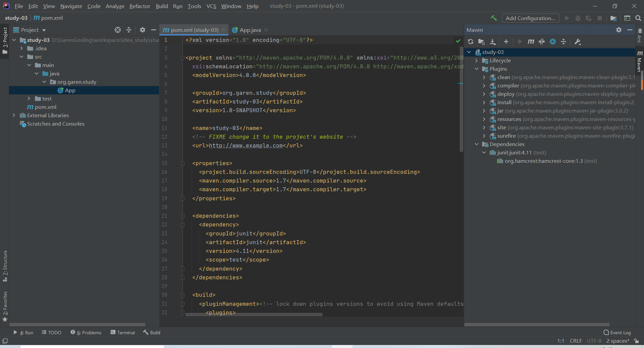Expand the compiler plugin in Maven
The image size is (644, 348).
click(x=484, y=85)
